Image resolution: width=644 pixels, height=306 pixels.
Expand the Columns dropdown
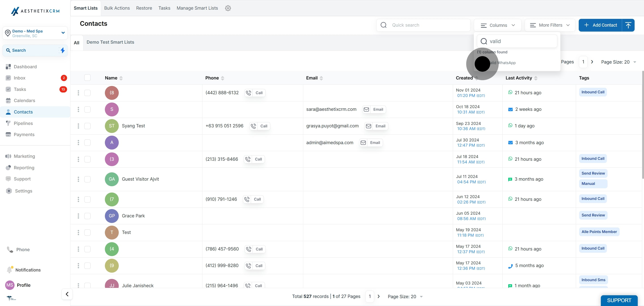498,25
